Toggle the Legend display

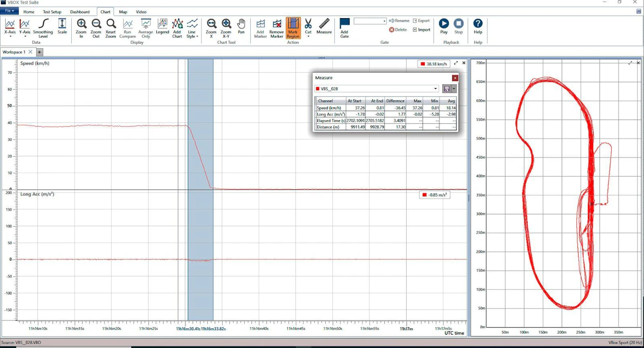(163, 27)
